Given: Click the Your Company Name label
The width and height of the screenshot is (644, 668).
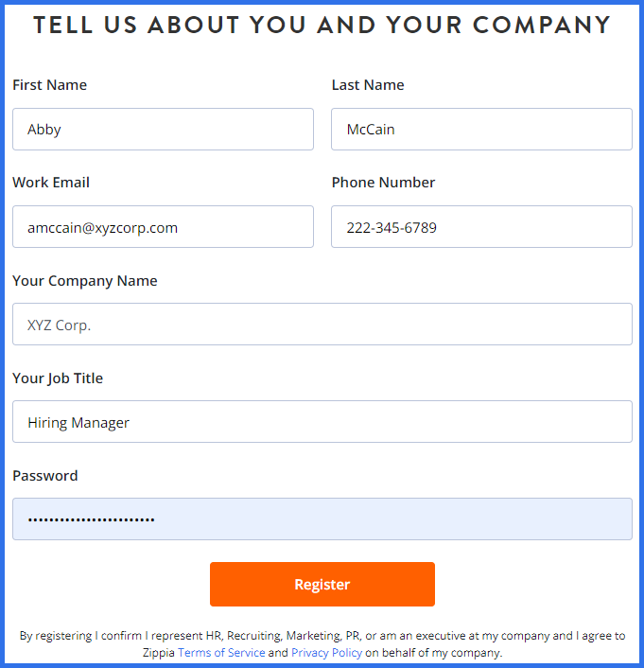Looking at the screenshot, I should (x=85, y=281).
